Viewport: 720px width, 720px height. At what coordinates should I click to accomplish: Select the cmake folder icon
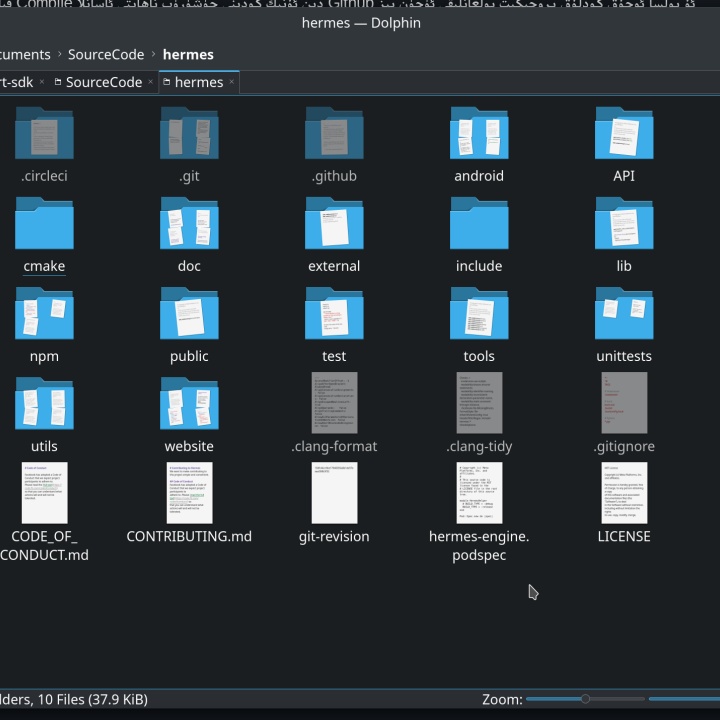[44, 223]
